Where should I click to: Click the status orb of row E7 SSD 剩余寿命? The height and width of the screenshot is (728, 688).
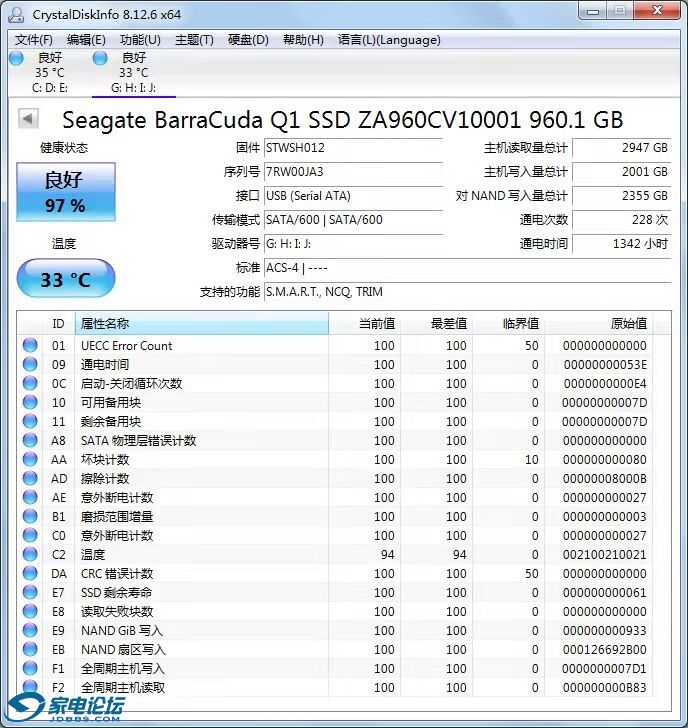pyautogui.click(x=30, y=592)
